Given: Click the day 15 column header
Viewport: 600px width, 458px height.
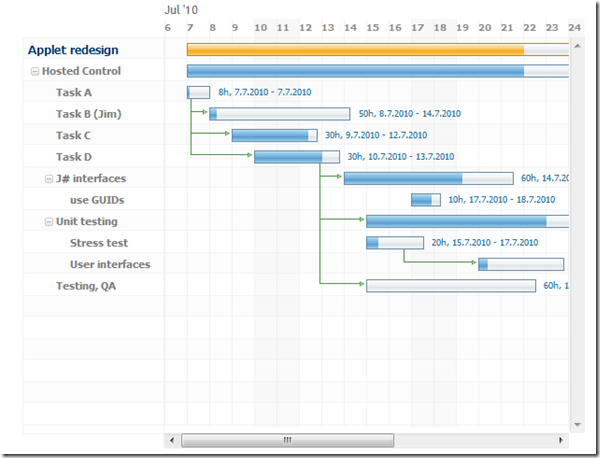Looking at the screenshot, I should [x=372, y=28].
